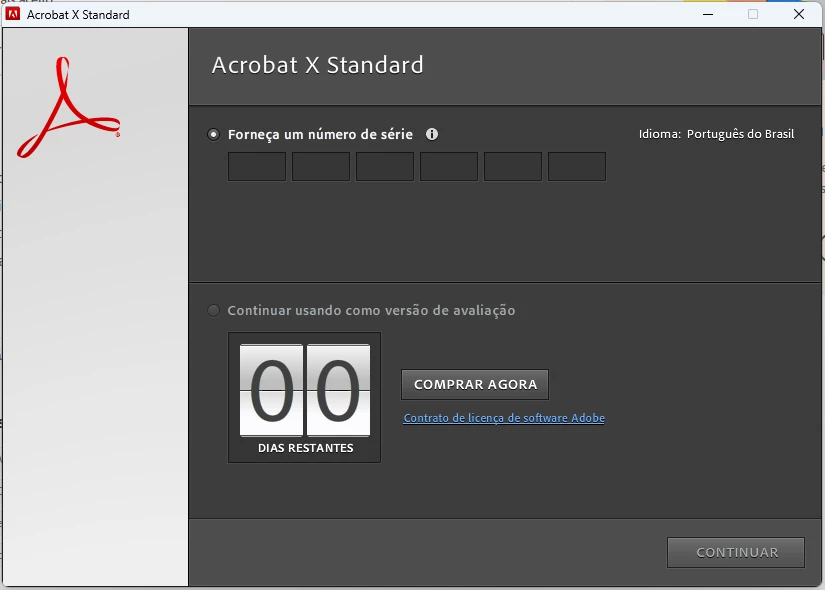Screen dimensions: 825x590
Task: Click the first serial number field
Action: (x=257, y=166)
